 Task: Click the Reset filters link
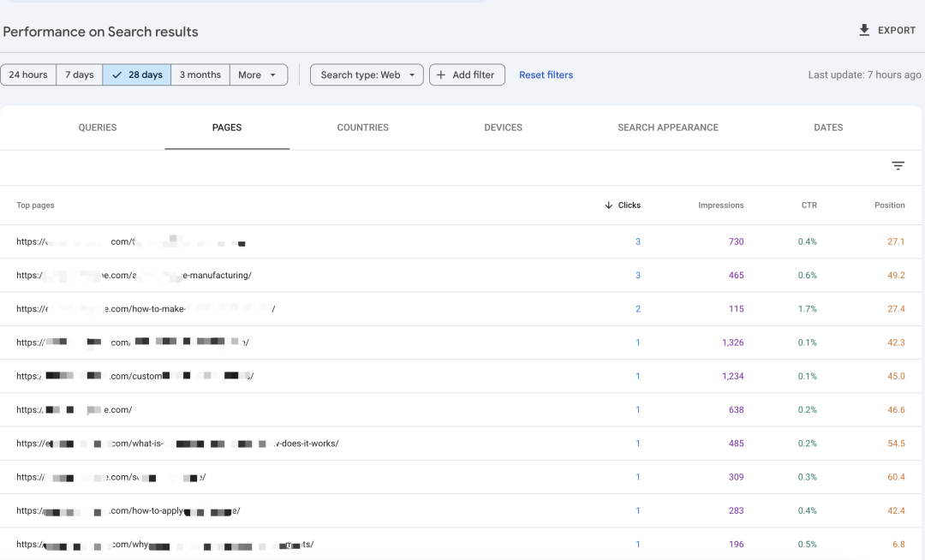pyautogui.click(x=546, y=74)
